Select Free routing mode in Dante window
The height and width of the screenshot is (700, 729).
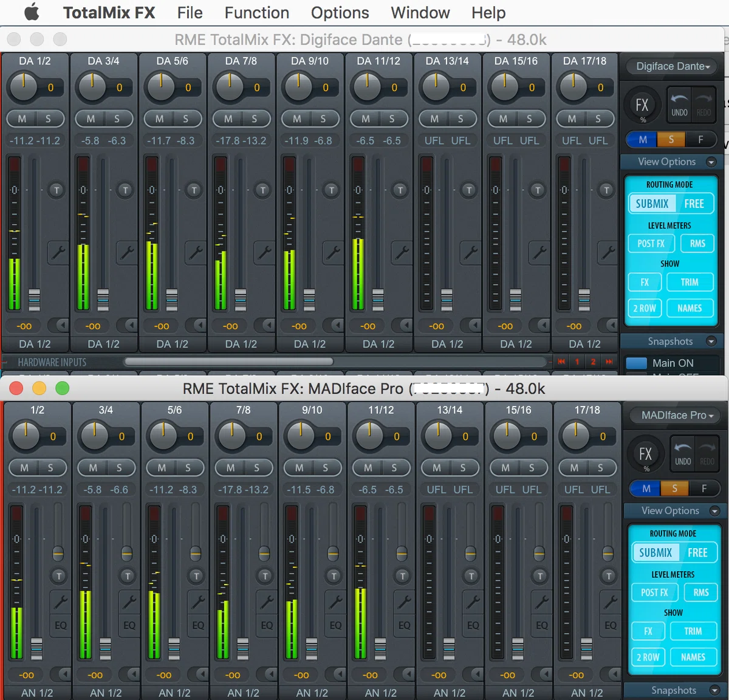pyautogui.click(x=694, y=204)
